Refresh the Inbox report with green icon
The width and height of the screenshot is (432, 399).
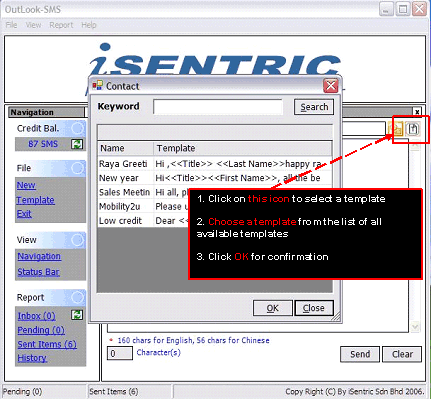click(x=77, y=315)
